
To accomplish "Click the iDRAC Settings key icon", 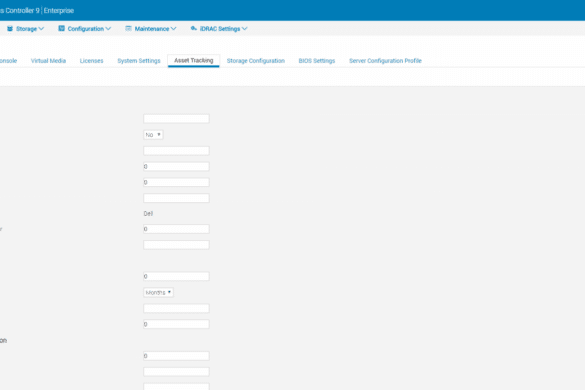I will tap(194, 28).
